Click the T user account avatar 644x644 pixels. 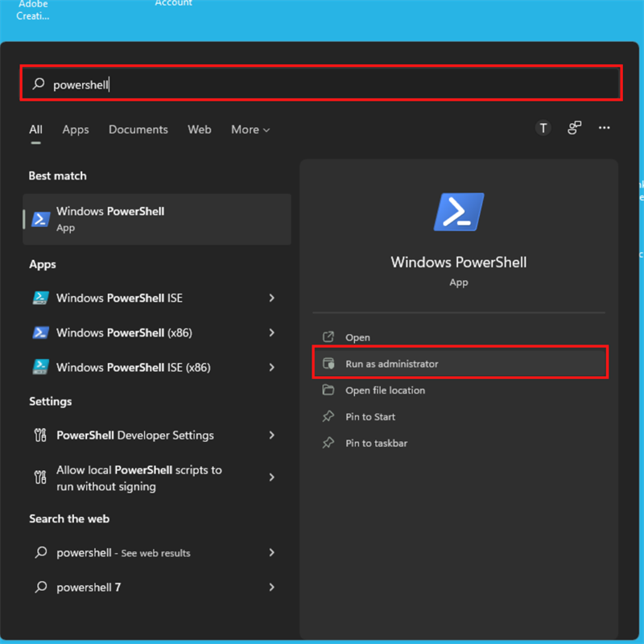pyautogui.click(x=543, y=128)
